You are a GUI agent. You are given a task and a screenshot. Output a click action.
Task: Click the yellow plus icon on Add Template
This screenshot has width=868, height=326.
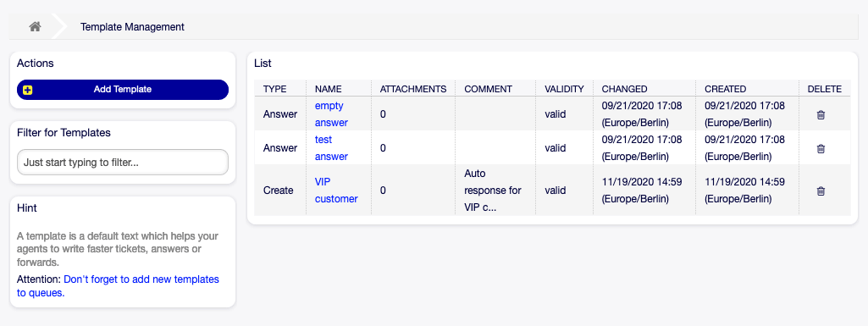pos(28,90)
